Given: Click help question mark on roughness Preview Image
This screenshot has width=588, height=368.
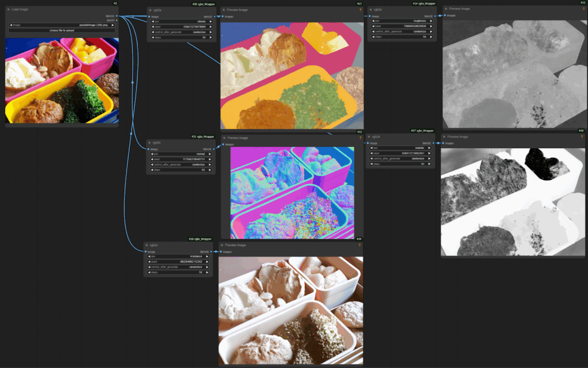Looking at the screenshot, I should pos(582,9).
